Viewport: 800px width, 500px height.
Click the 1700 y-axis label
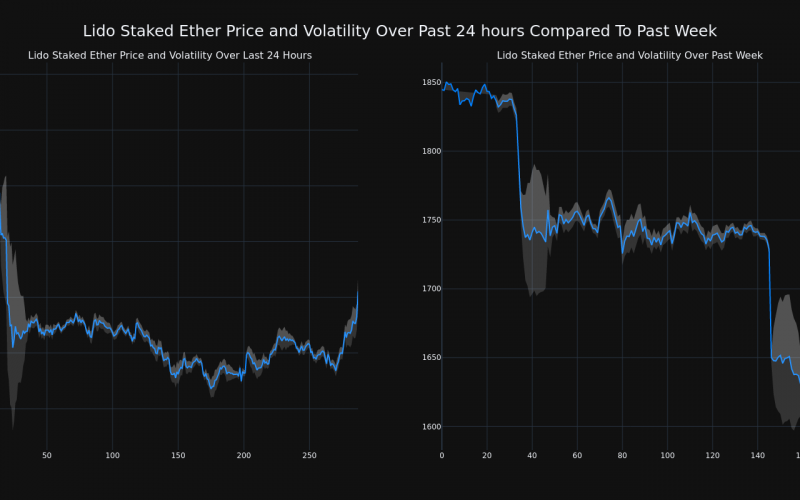pos(431,289)
